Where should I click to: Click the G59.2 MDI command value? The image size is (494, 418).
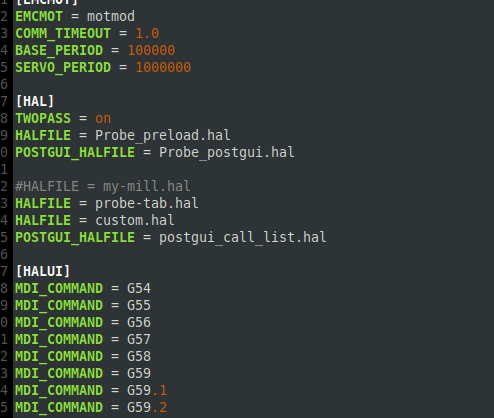point(147,407)
